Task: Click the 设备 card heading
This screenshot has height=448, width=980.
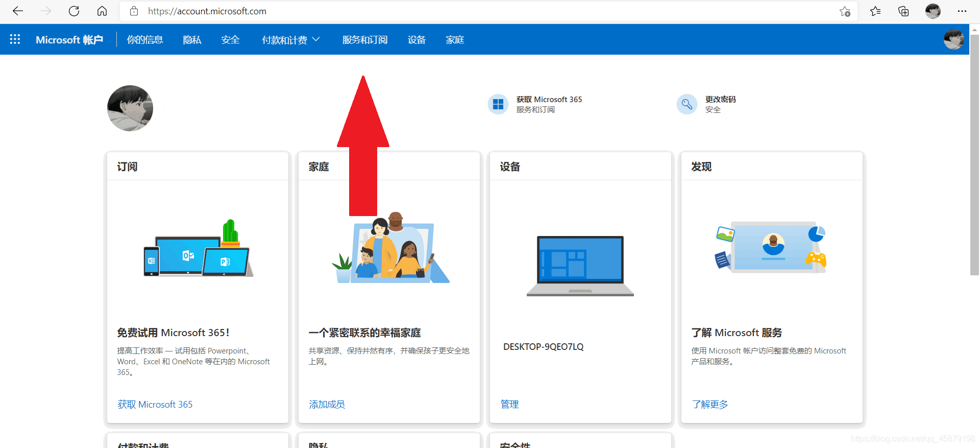Action: [x=510, y=167]
